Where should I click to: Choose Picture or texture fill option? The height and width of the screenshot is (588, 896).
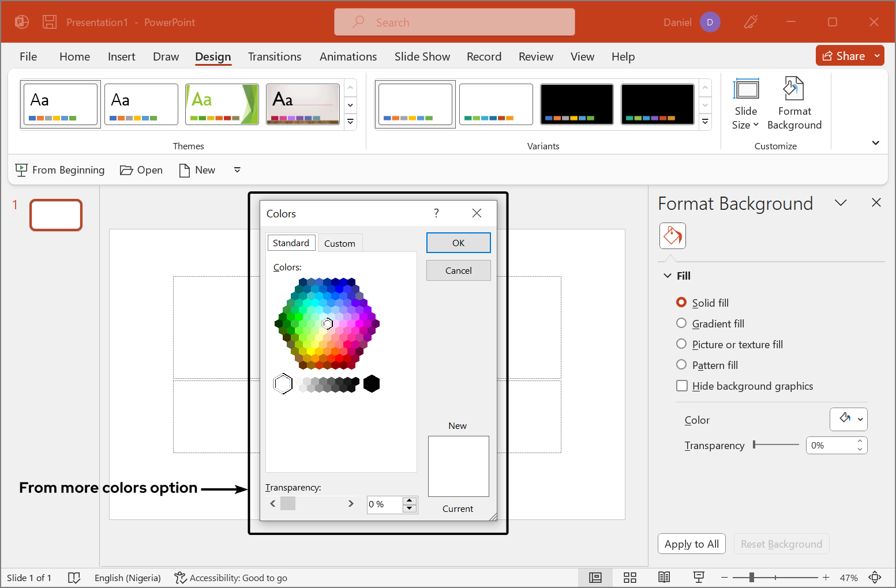point(681,344)
